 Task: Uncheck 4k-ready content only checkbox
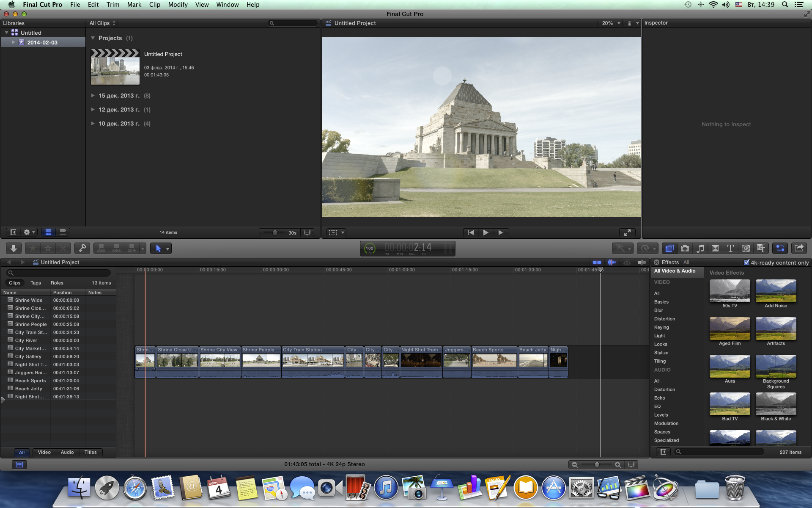click(746, 262)
